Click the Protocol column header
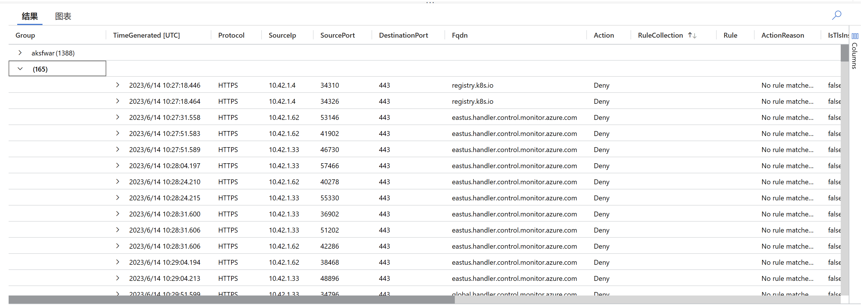868x307 pixels. (231, 35)
